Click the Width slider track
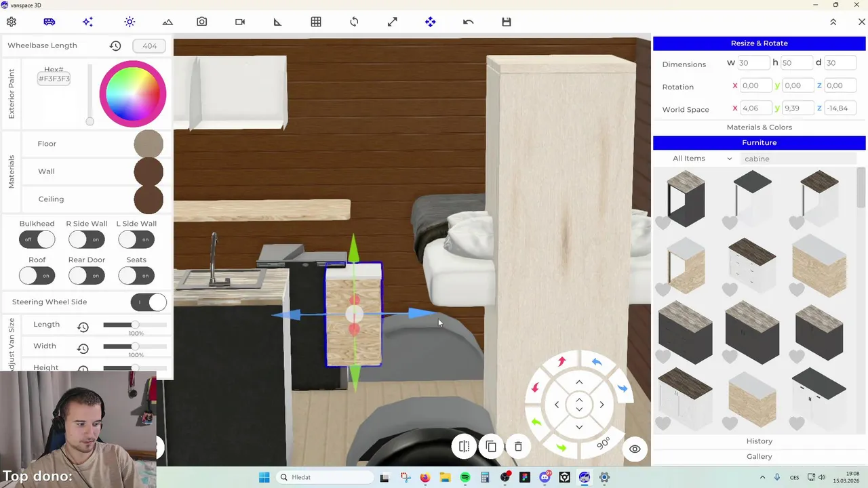Viewport: 868px width, 488px height. click(135, 346)
